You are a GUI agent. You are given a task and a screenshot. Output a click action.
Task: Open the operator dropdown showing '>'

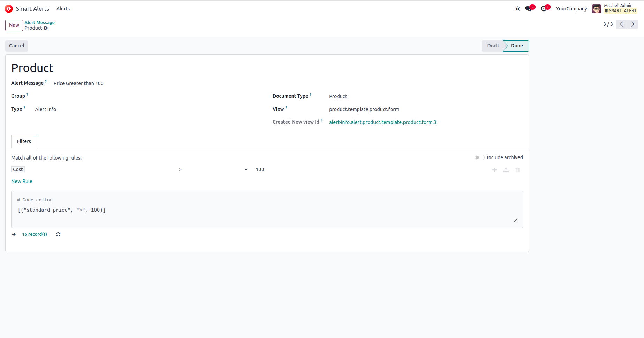(x=213, y=169)
